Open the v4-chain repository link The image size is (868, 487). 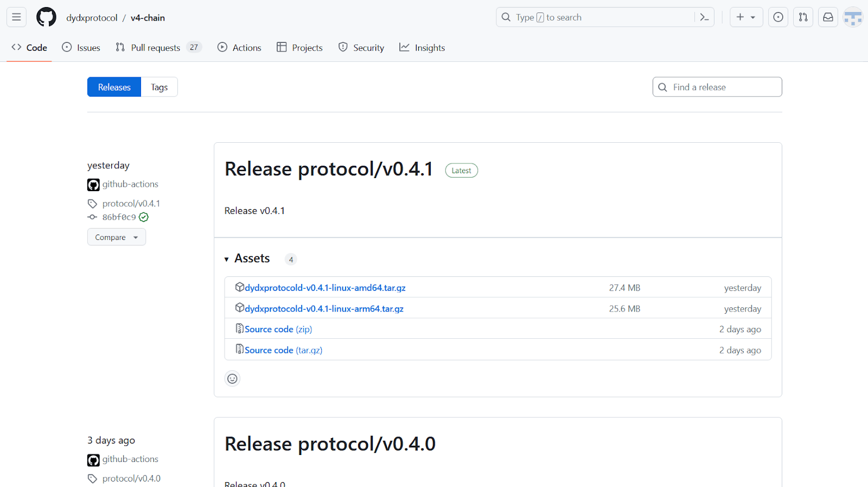pyautogui.click(x=148, y=18)
